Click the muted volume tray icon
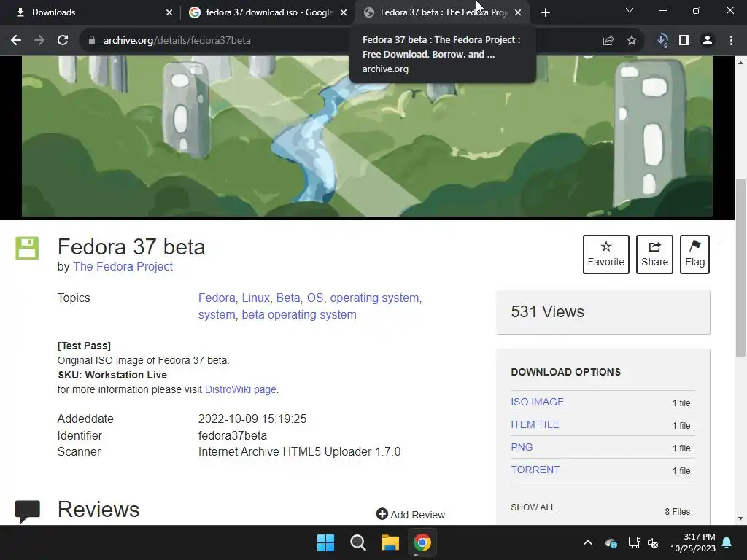The image size is (747, 560). click(x=653, y=542)
